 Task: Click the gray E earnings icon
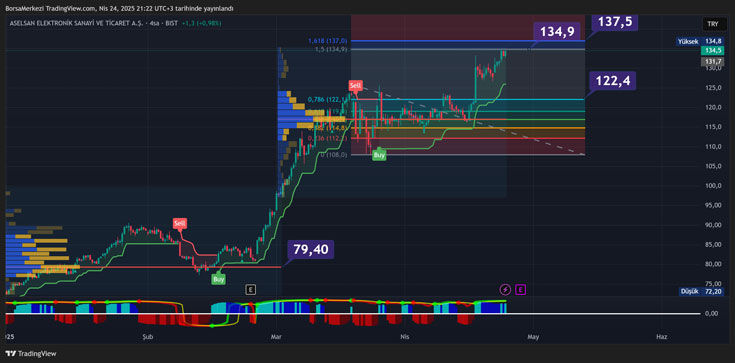[251, 290]
